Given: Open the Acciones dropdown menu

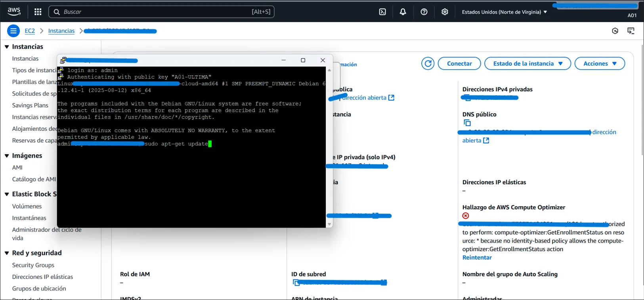Looking at the screenshot, I should click(x=599, y=63).
